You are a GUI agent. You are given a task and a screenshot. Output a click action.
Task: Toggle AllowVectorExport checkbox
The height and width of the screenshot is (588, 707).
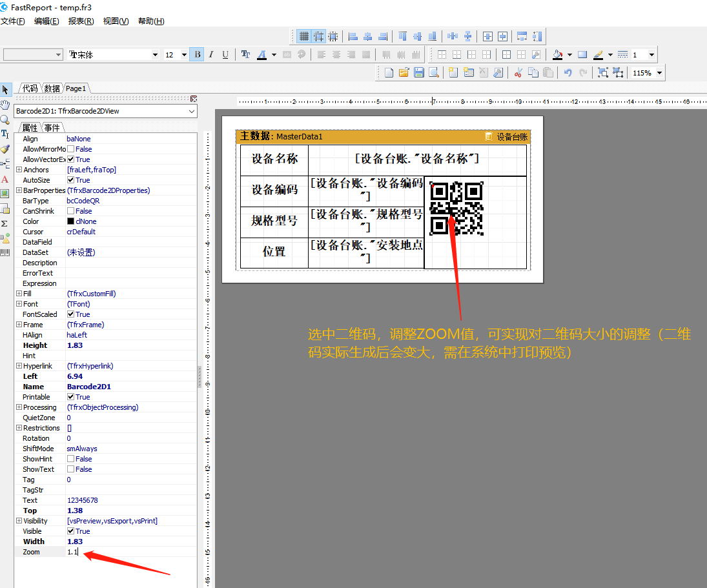(x=71, y=159)
